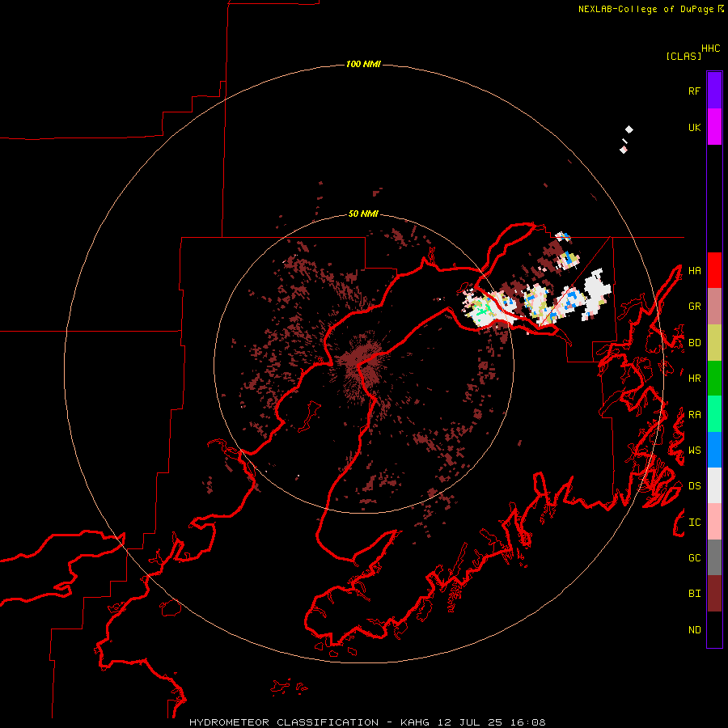
Task: Select the BD yellow legend swatch
Action: [x=714, y=343]
